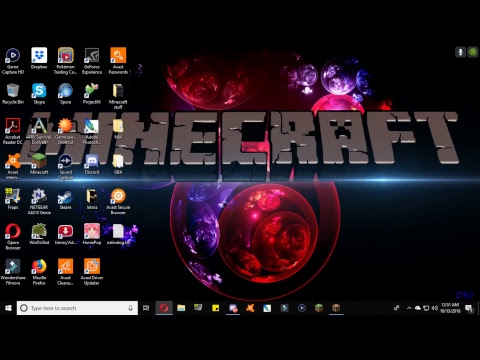Open Game Capture HD on the taskbar

coord(302,308)
